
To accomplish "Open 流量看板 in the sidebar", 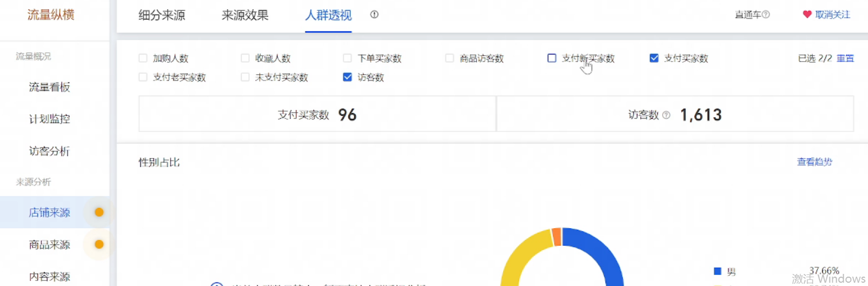I will [x=50, y=87].
